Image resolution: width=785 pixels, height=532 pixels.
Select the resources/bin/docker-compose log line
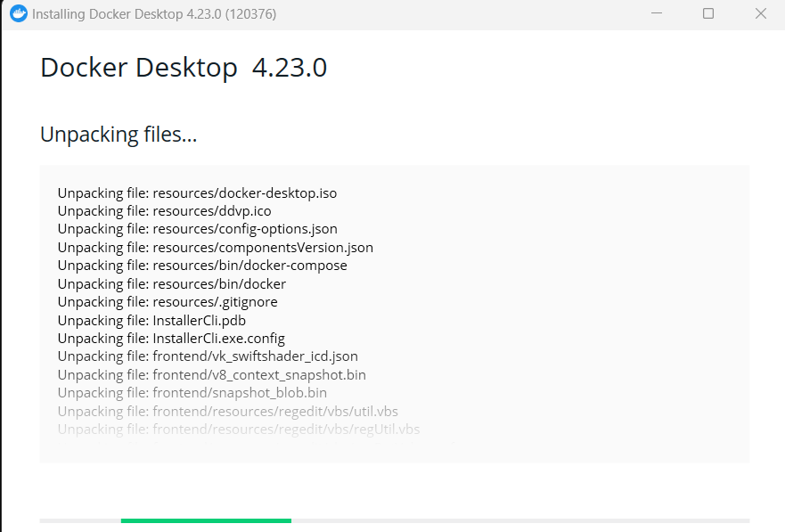pyautogui.click(x=202, y=266)
